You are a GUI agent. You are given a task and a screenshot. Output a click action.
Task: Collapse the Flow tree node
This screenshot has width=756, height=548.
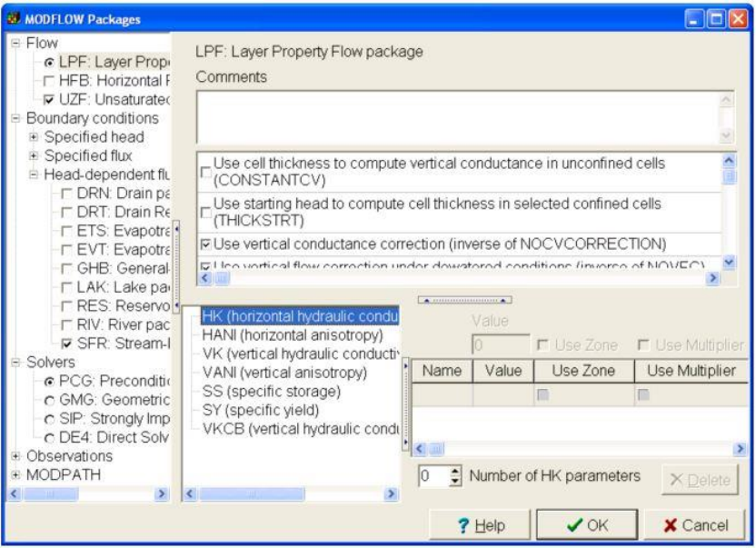pos(16,43)
